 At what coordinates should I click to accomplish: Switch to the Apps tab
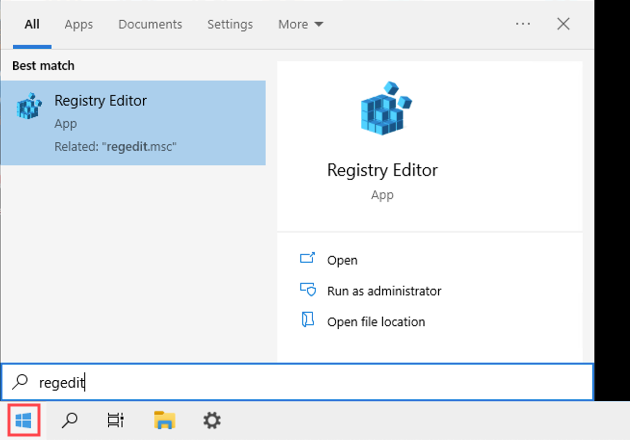78,24
